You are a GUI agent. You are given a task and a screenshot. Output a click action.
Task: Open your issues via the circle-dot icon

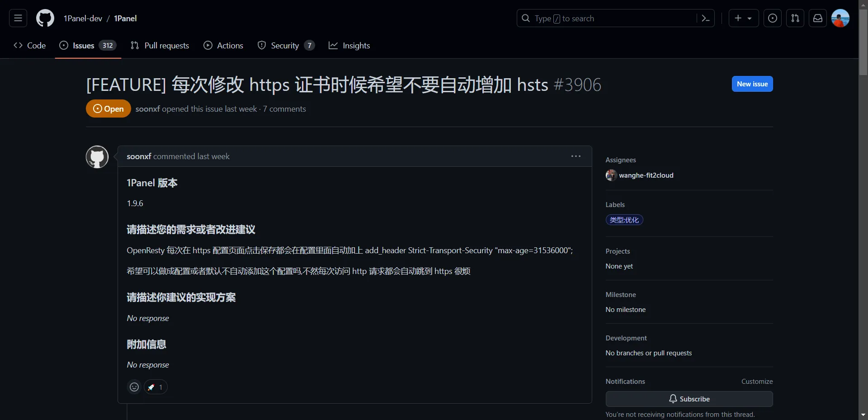click(x=773, y=18)
